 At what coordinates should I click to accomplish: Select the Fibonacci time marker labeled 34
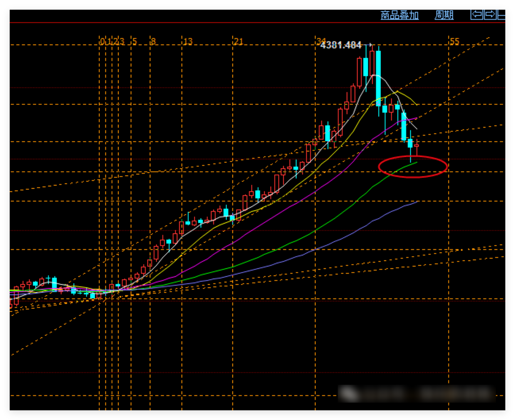click(320, 41)
